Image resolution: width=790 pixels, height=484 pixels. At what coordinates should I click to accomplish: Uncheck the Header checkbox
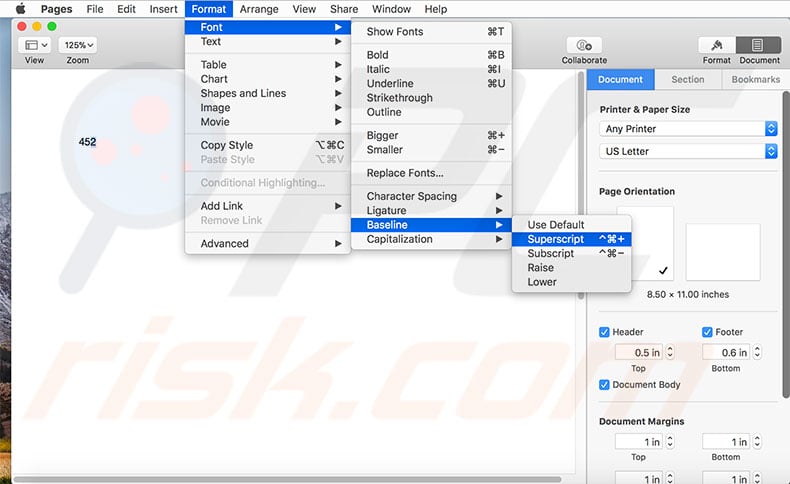point(605,332)
